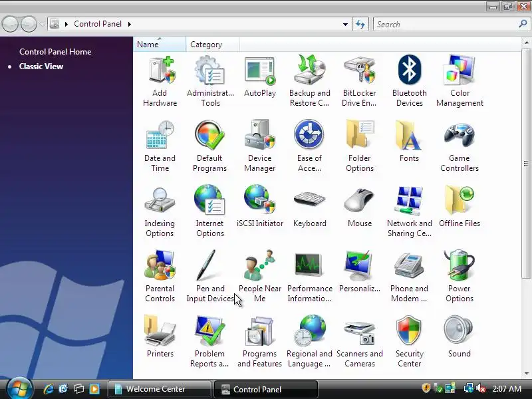The image size is (532, 399).
Task: Open BitLocker Drive Encryption
Action: [x=359, y=81]
